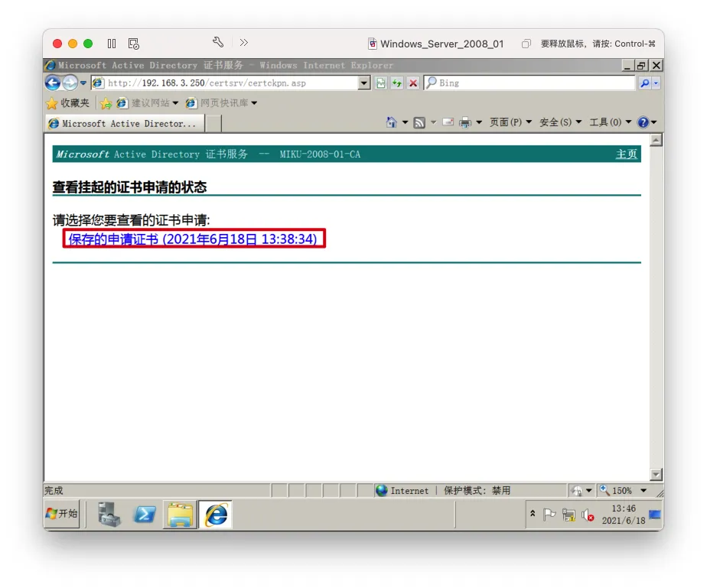Click the network status tray icon
This screenshot has height=588, width=707.
point(569,515)
